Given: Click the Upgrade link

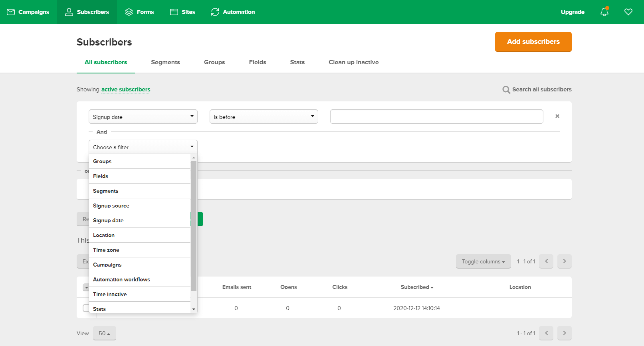Looking at the screenshot, I should click(x=573, y=12).
